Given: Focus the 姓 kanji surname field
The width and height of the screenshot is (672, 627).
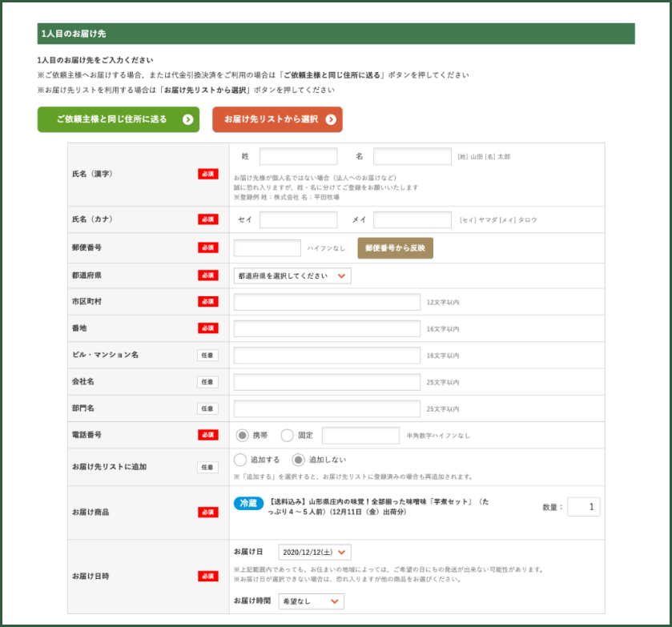Looking at the screenshot, I should (298, 156).
